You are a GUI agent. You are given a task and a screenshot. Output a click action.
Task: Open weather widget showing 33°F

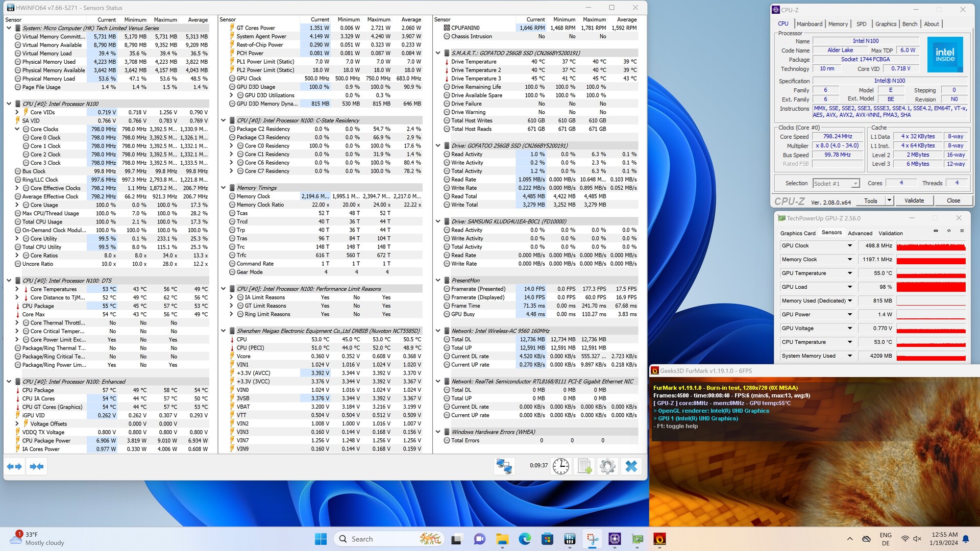coord(38,539)
